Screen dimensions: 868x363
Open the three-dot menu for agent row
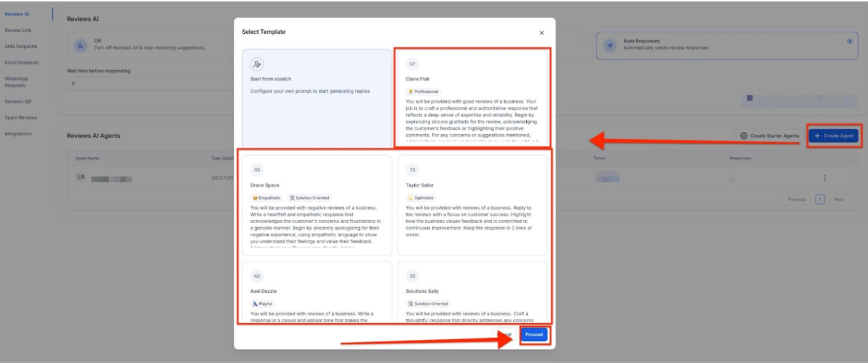click(x=824, y=178)
